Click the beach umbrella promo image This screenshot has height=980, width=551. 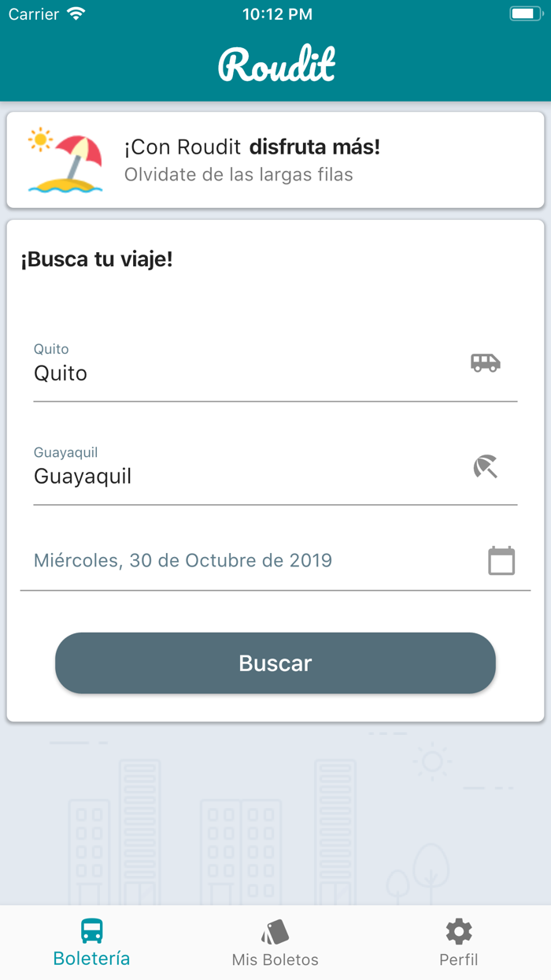(65, 161)
